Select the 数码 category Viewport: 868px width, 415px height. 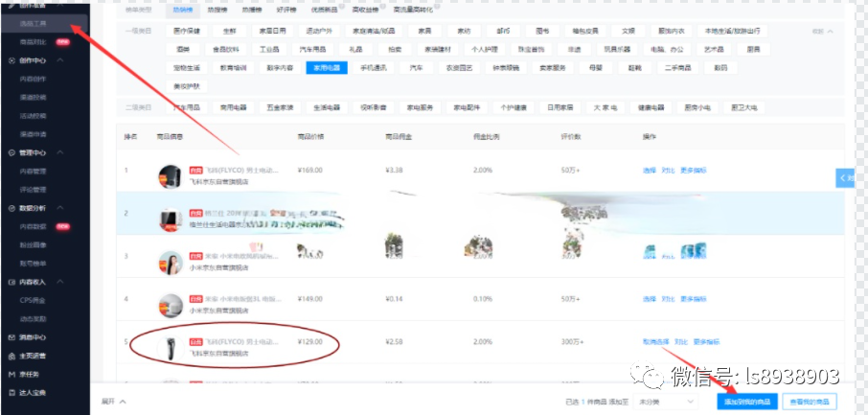720,68
